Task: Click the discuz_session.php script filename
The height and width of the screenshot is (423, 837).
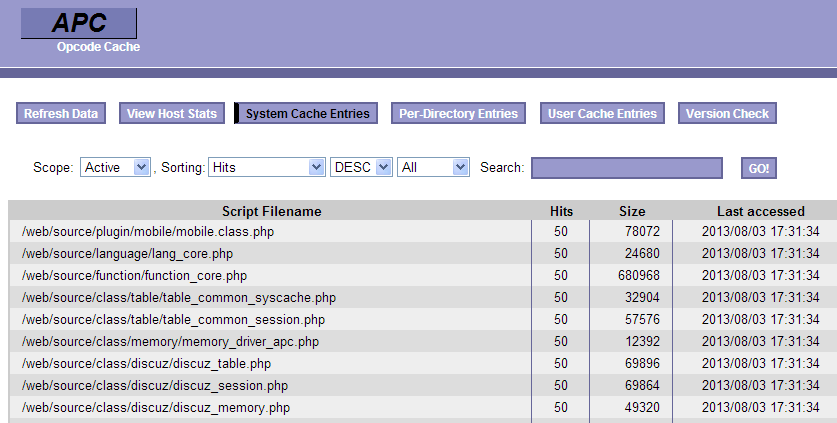Action: point(155,386)
